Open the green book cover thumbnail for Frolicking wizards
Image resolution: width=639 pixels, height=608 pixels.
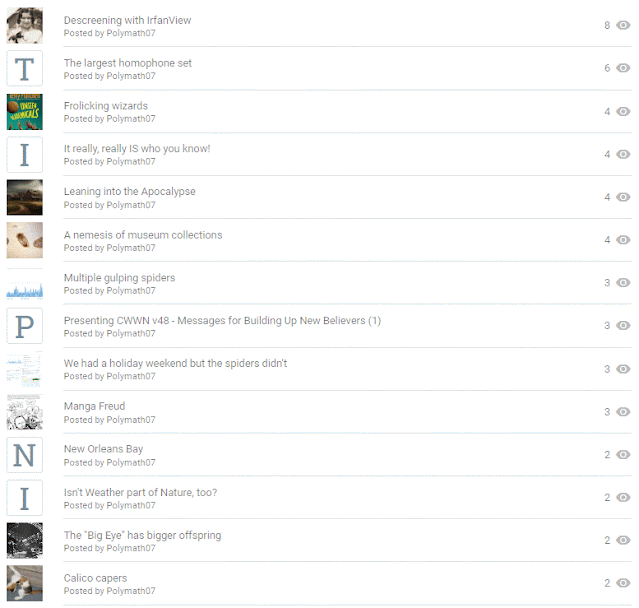tap(24, 112)
